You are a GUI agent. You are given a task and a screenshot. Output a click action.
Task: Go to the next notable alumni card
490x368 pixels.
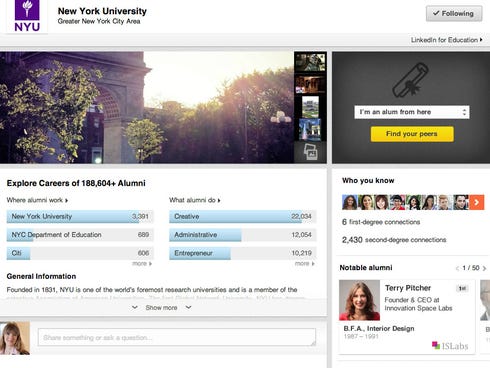click(x=484, y=268)
